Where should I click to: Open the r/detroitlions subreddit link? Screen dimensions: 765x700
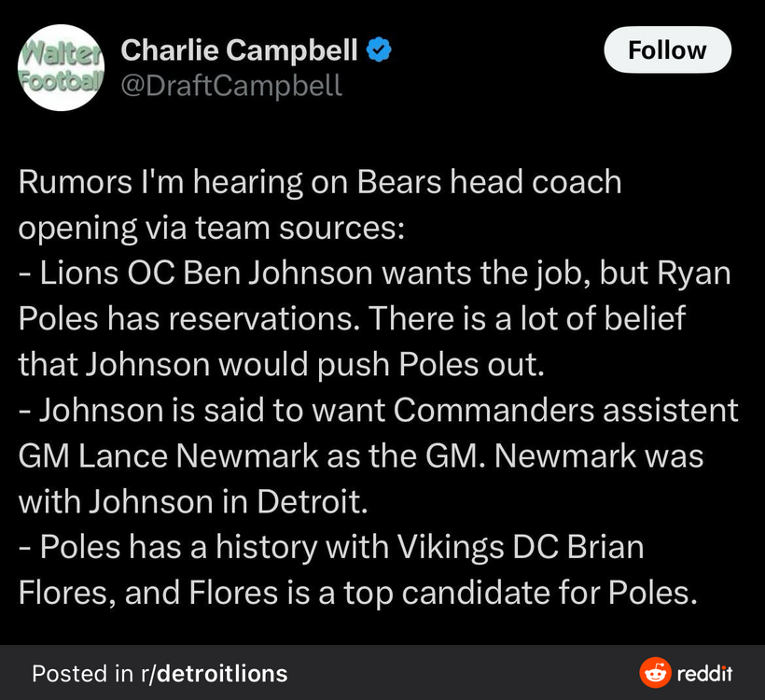(215, 674)
